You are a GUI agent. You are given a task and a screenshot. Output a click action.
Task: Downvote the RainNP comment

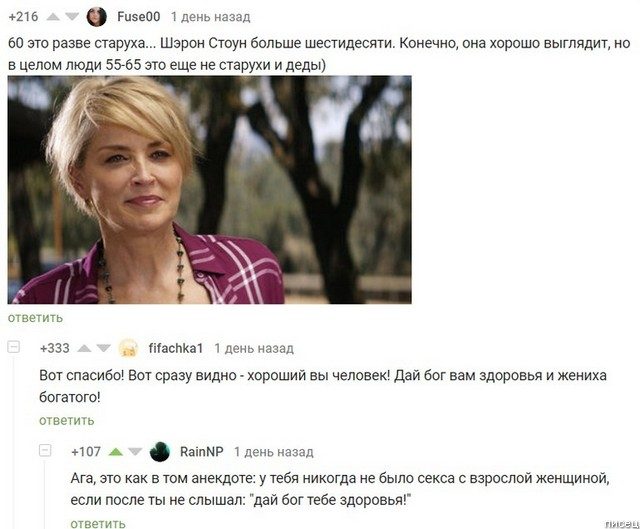click(x=135, y=452)
